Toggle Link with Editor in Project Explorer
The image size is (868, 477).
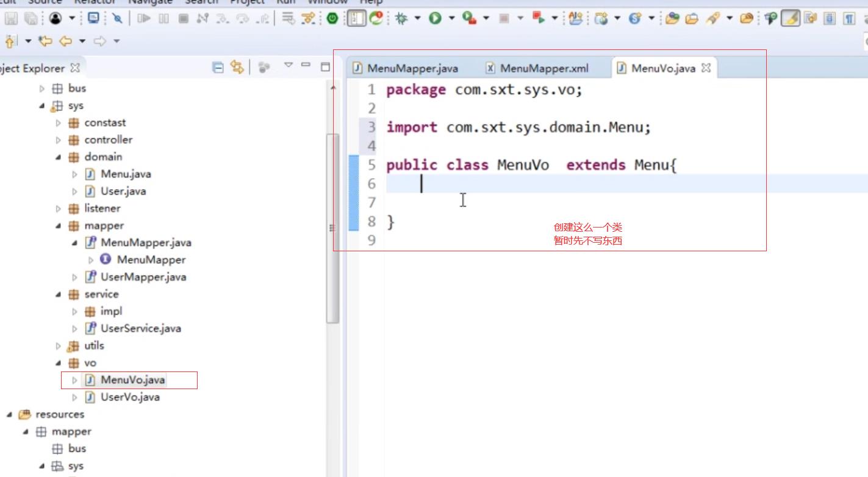click(237, 68)
